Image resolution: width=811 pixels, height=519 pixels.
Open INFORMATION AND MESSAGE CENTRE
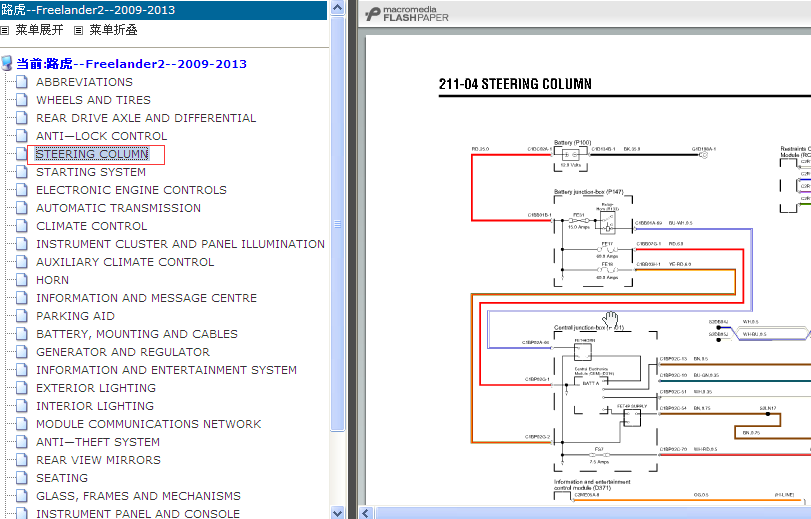click(146, 298)
